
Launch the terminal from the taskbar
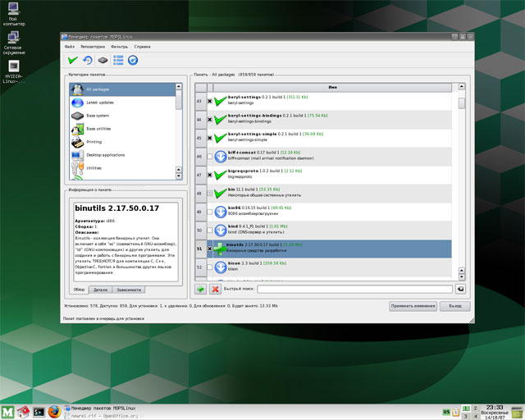point(39,412)
